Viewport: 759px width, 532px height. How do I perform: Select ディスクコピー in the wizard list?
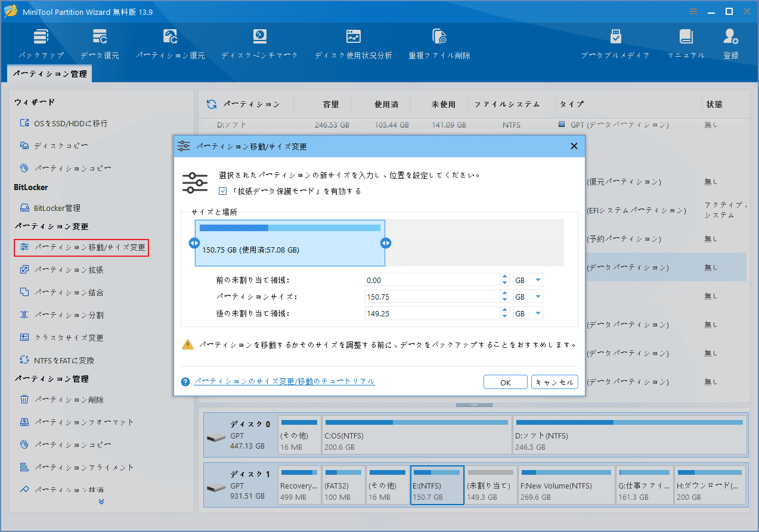54,145
